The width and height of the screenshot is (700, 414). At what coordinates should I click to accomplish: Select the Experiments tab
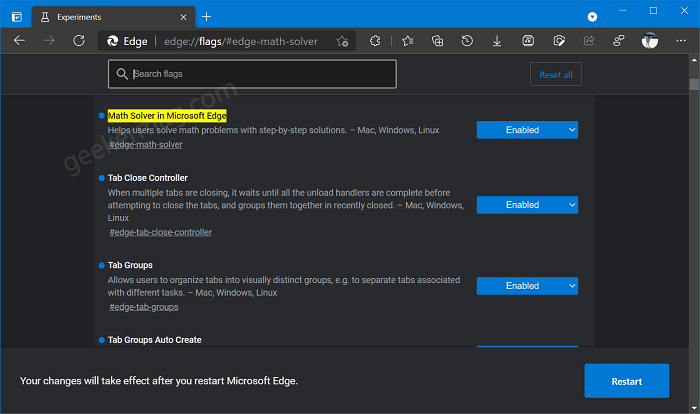(x=113, y=17)
